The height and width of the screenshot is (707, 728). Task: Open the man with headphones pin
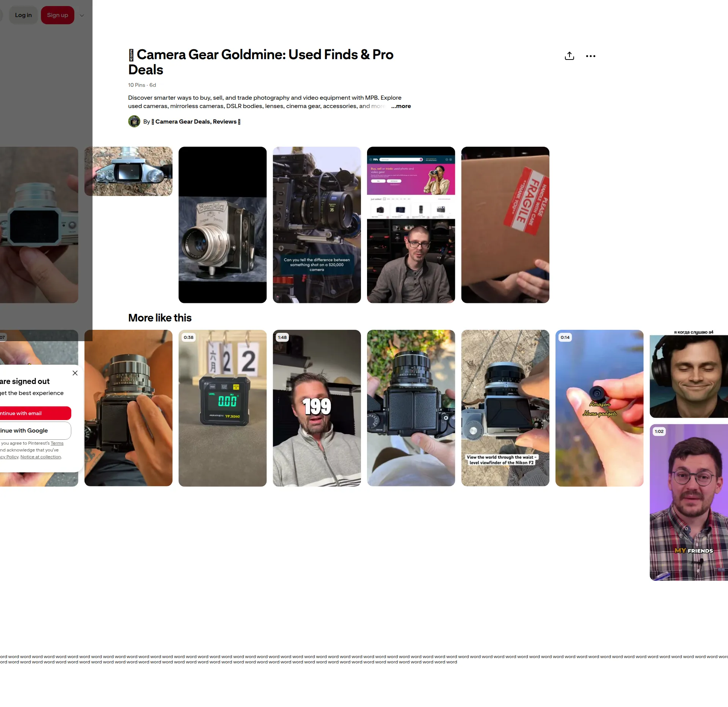[x=689, y=374]
